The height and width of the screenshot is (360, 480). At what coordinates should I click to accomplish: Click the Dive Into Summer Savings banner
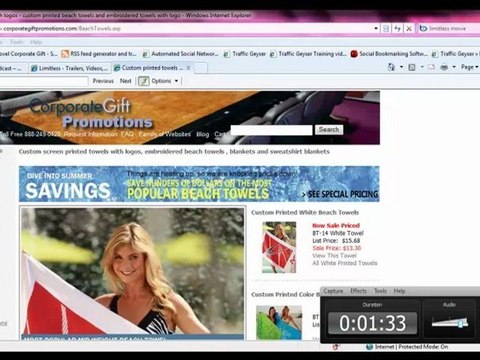199,184
